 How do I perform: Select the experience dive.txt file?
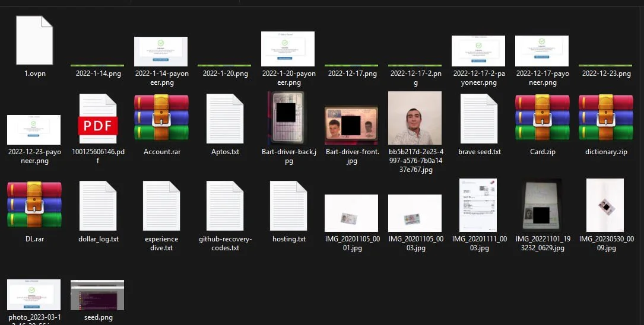[x=161, y=205]
